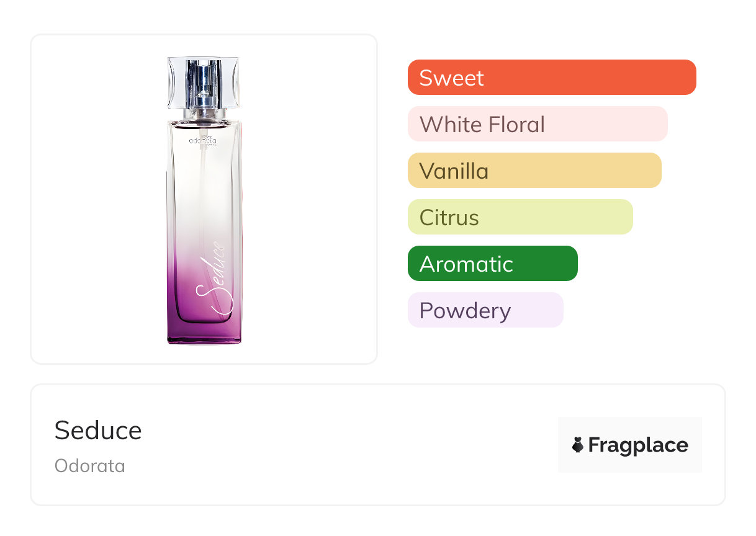Click the silver cap of the bottle
The height and width of the screenshot is (536, 756).
204,82
